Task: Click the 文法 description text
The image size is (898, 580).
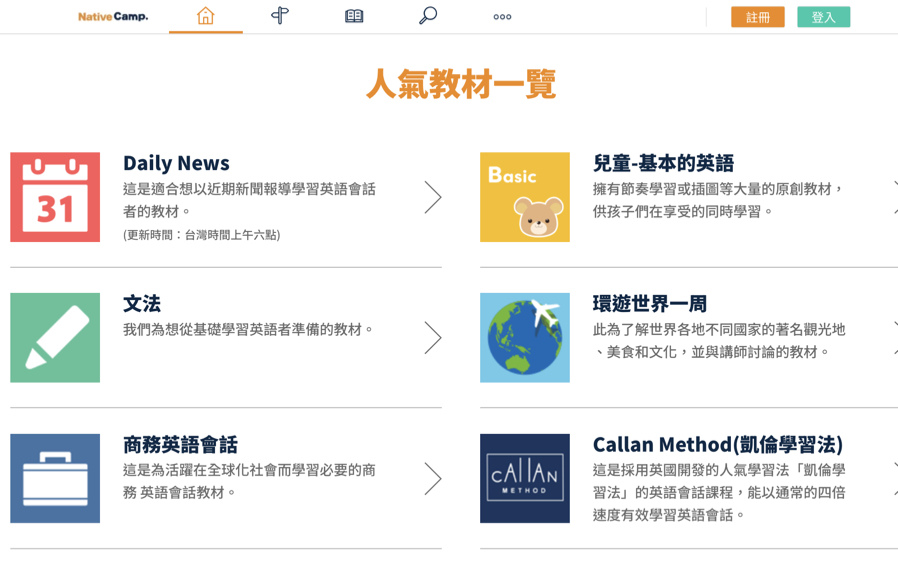Action: tap(248, 330)
